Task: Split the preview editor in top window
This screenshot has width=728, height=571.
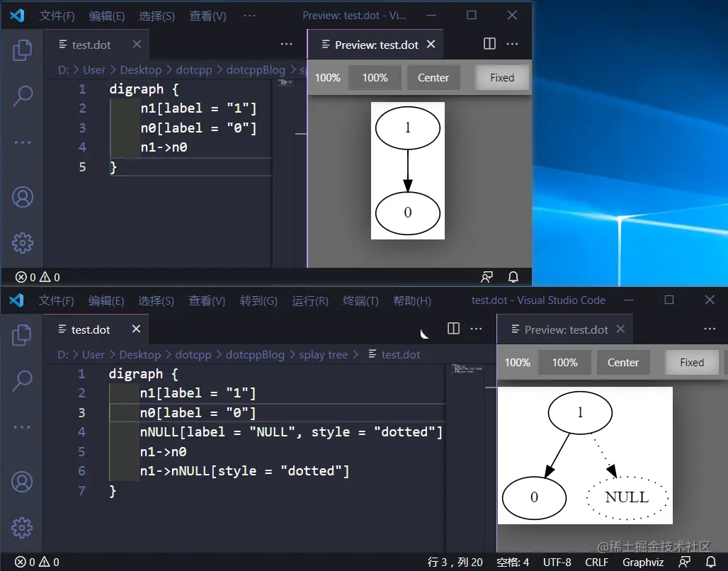Action: click(x=489, y=44)
